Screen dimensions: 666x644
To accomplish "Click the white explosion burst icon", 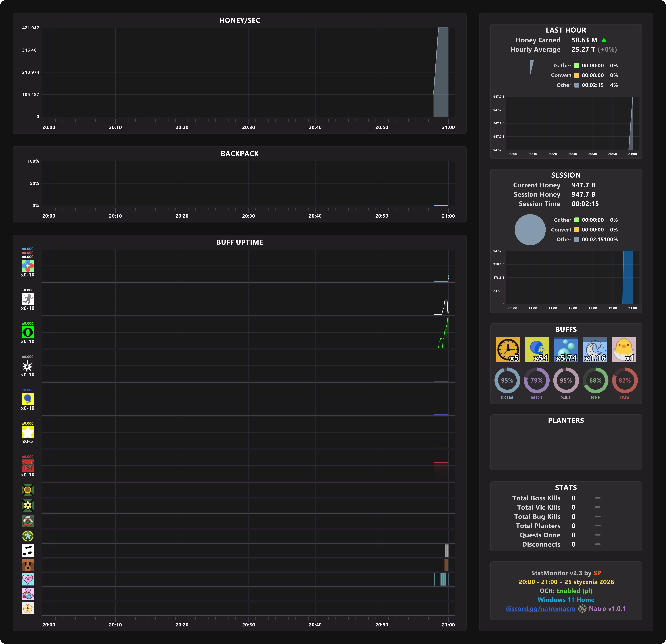I will (x=28, y=366).
